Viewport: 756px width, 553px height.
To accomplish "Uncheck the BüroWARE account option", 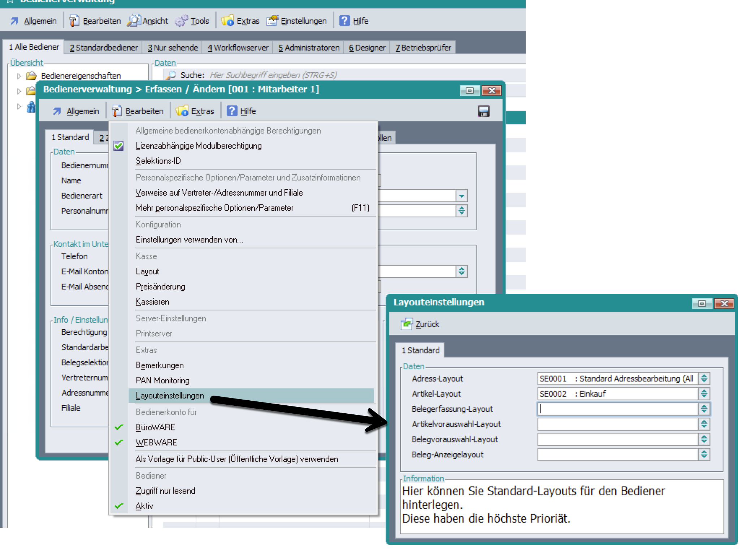I will coord(155,427).
